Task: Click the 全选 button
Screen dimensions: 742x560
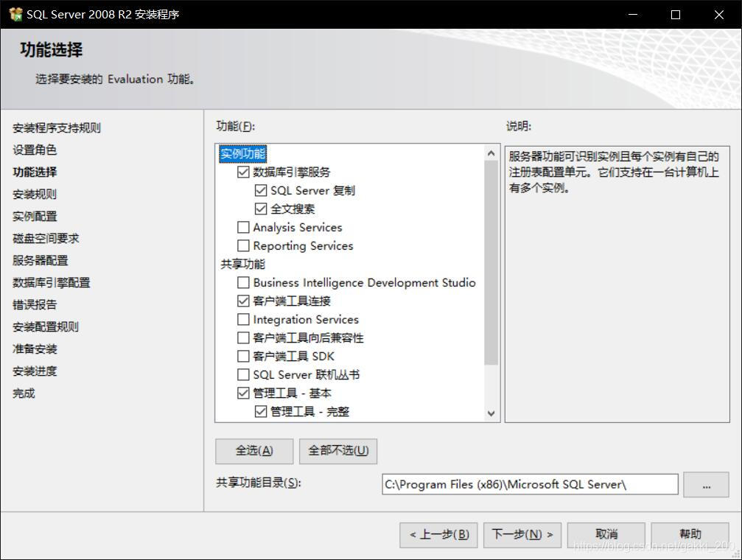Action: pyautogui.click(x=253, y=451)
